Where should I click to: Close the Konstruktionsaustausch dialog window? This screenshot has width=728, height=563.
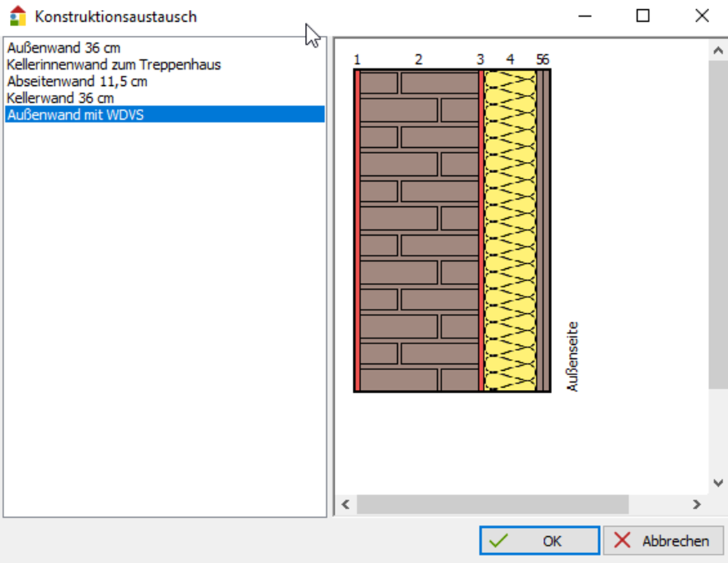click(x=701, y=15)
